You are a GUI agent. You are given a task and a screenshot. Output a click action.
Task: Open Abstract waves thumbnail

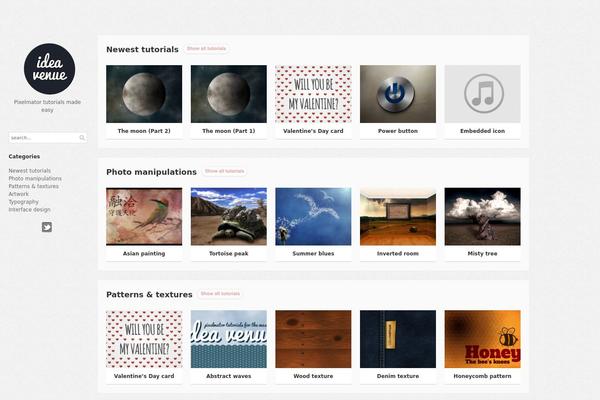click(229, 339)
